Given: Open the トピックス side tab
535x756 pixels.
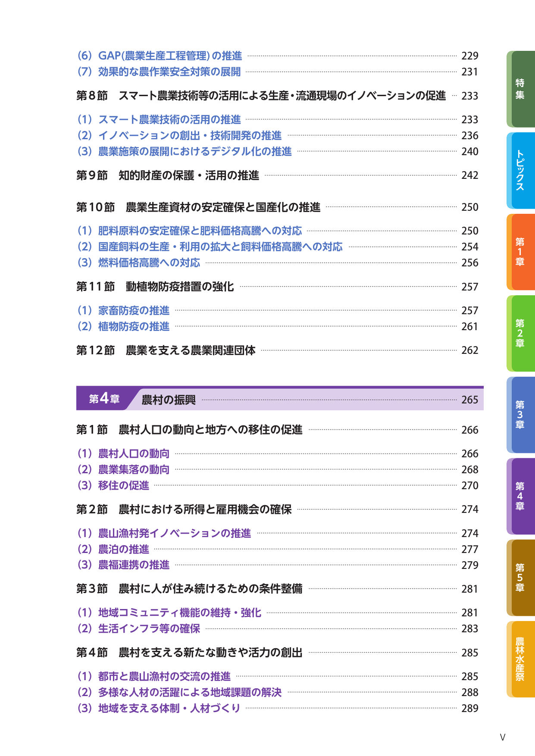Looking at the screenshot, I should coord(521,171).
